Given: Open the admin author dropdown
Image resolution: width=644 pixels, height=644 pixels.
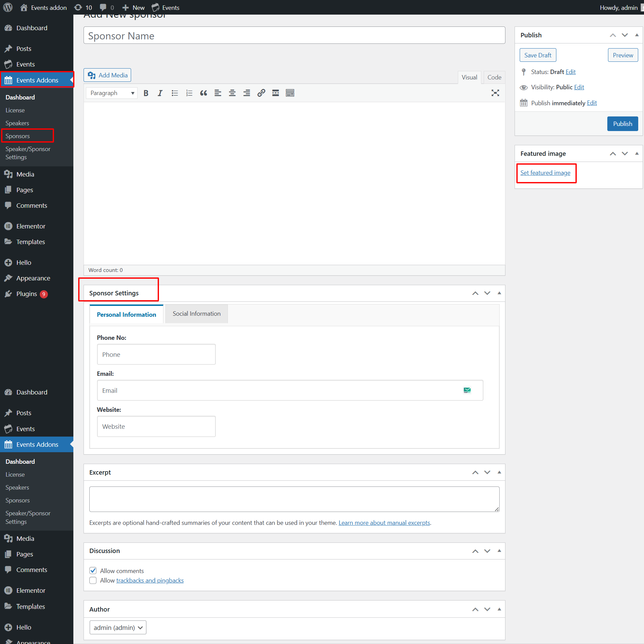Looking at the screenshot, I should pyautogui.click(x=118, y=627).
